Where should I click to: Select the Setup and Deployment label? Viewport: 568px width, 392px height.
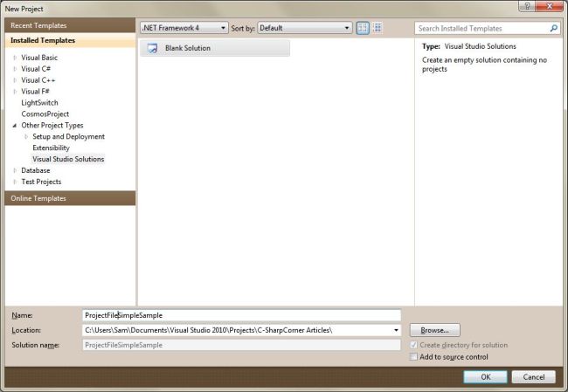point(68,136)
